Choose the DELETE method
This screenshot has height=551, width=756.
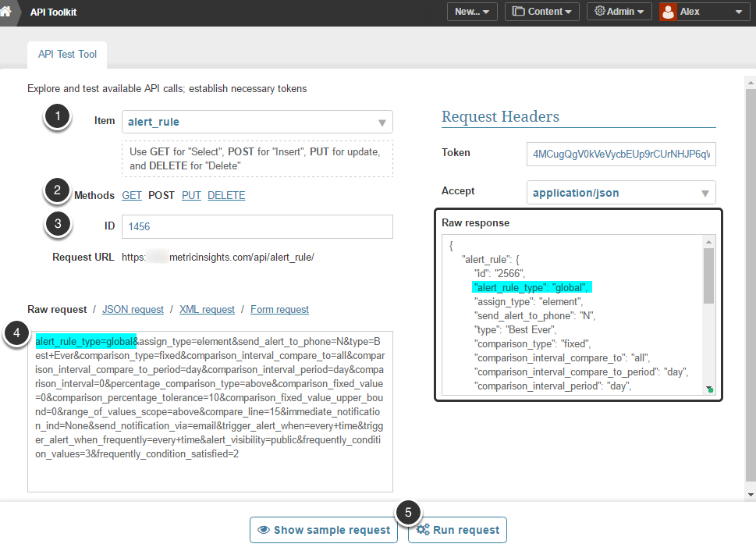tap(226, 196)
